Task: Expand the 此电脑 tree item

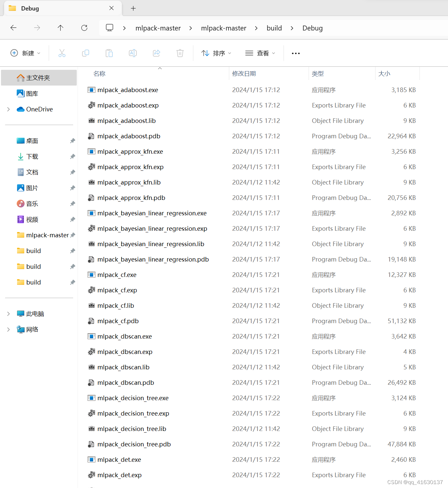Action: click(x=8, y=313)
